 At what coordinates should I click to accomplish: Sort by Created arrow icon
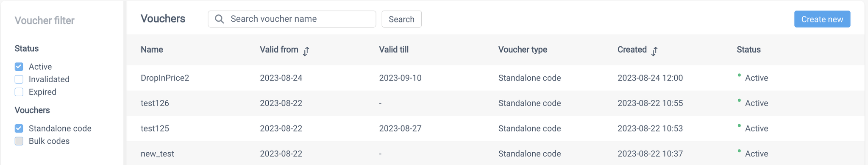click(654, 51)
